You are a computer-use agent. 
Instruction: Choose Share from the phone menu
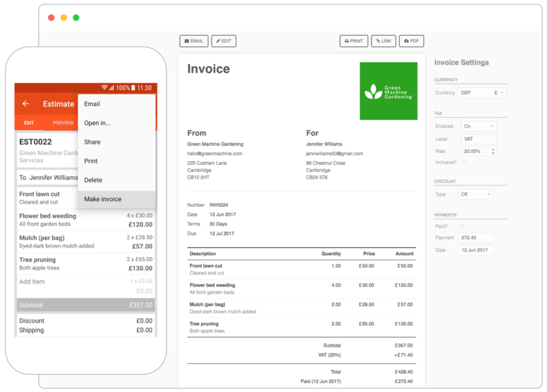pos(116,142)
